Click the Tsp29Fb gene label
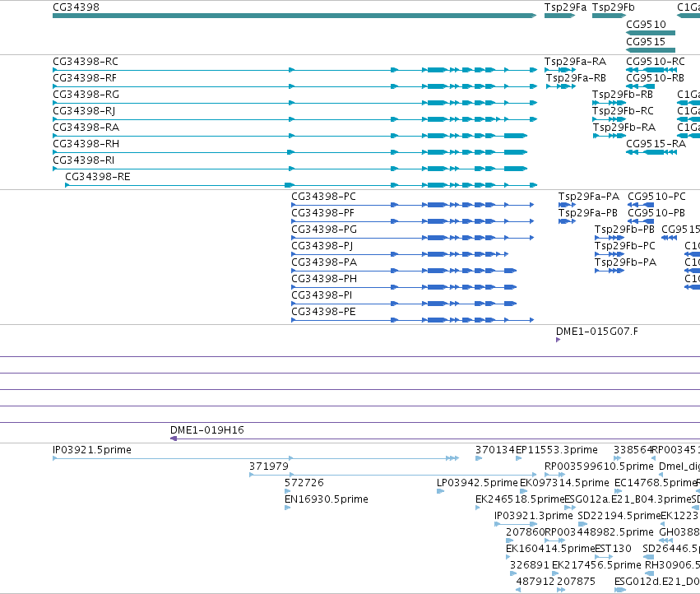The width and height of the screenshot is (700, 594). [x=613, y=7]
